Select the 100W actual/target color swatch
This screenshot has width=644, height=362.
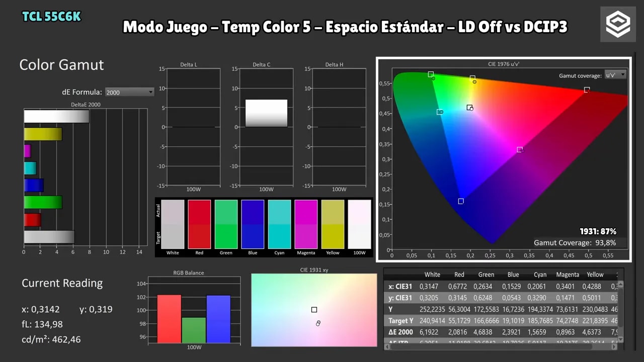[359, 224]
